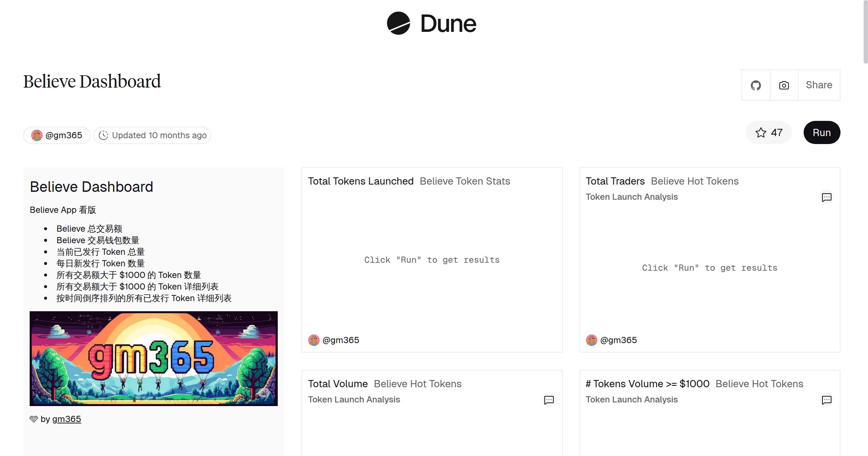Open comments on the Total Traders card

pyautogui.click(x=827, y=197)
